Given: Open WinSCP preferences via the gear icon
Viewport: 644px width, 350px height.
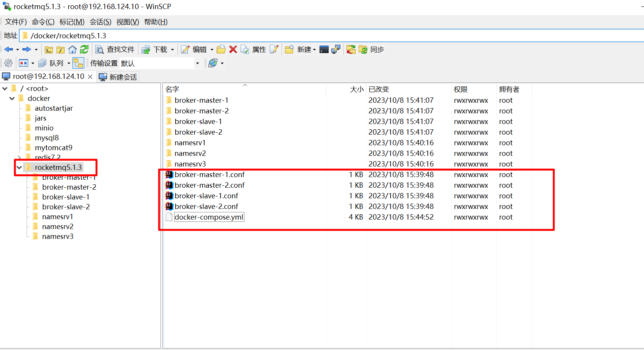Looking at the screenshot, I should coord(9,63).
